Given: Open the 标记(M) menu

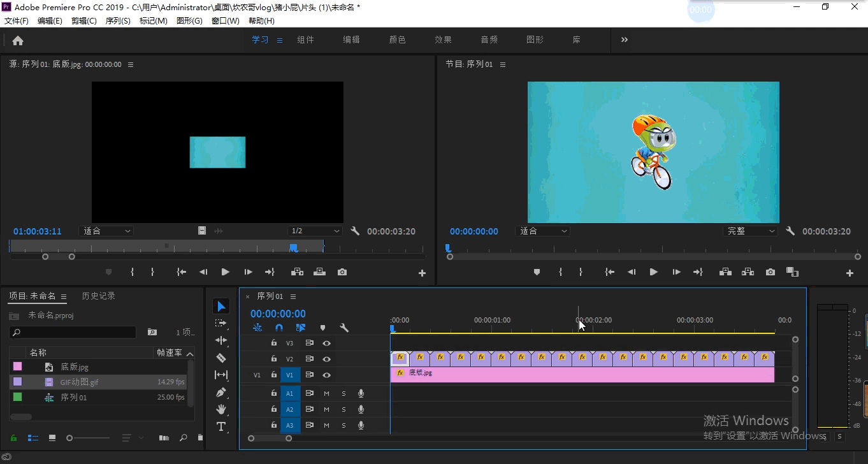Looking at the screenshot, I should coord(154,21).
